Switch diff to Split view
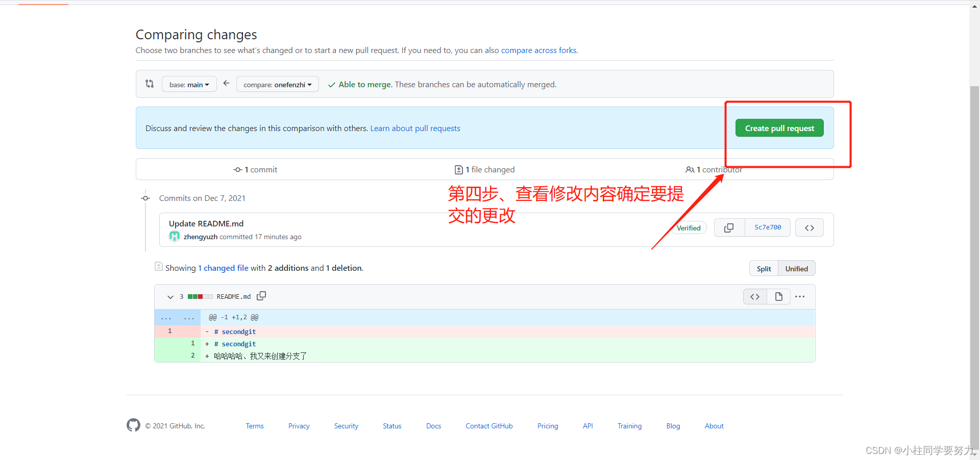The image size is (980, 460). (x=764, y=268)
